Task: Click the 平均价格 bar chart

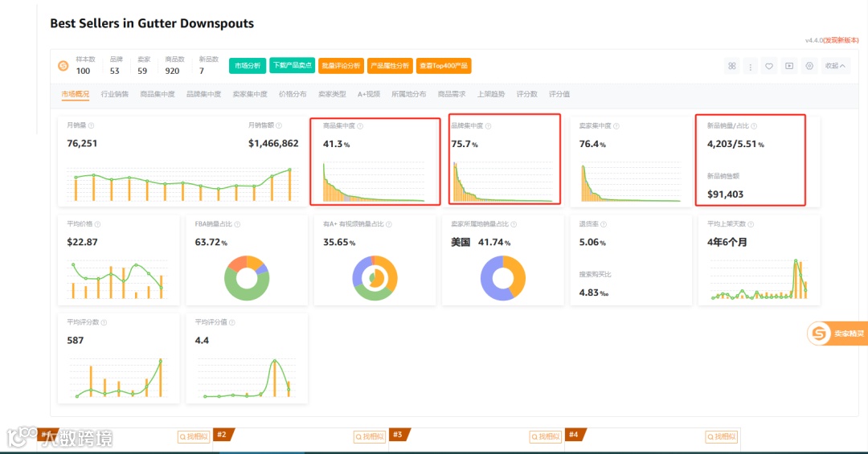Action: pyautogui.click(x=117, y=280)
